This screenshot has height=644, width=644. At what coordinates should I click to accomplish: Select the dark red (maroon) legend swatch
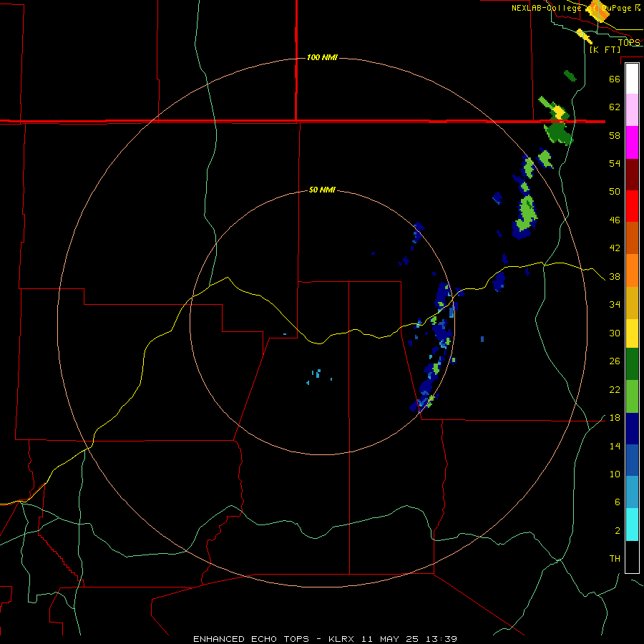click(x=632, y=174)
